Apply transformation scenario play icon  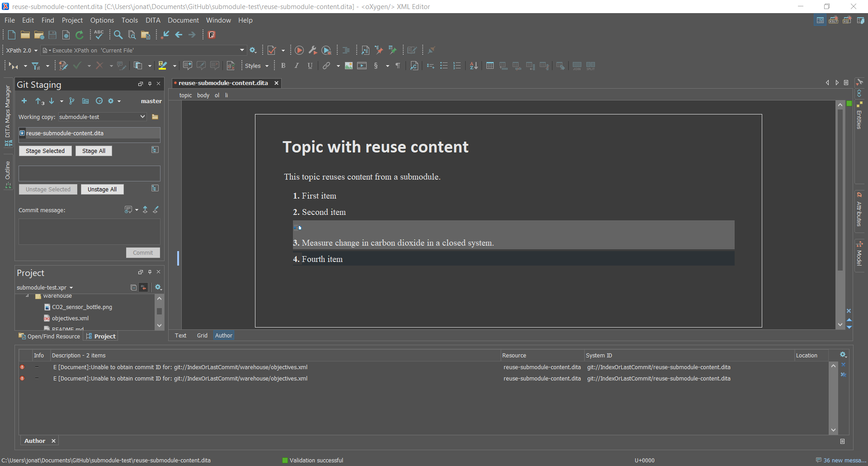click(299, 50)
